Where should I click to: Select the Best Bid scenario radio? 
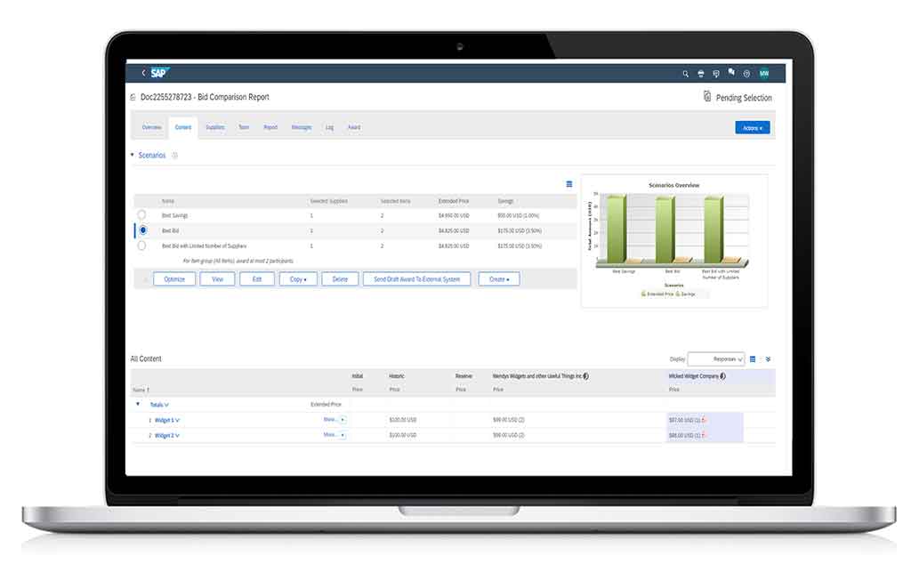tap(143, 230)
